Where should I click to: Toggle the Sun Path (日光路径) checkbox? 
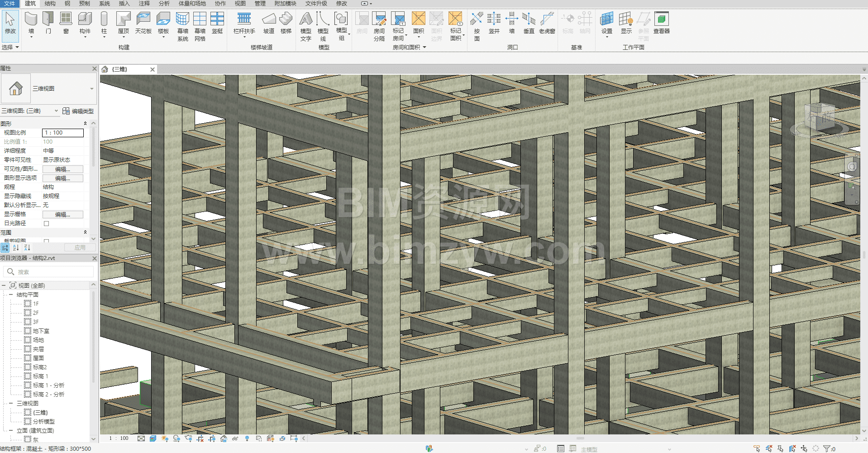(x=46, y=223)
